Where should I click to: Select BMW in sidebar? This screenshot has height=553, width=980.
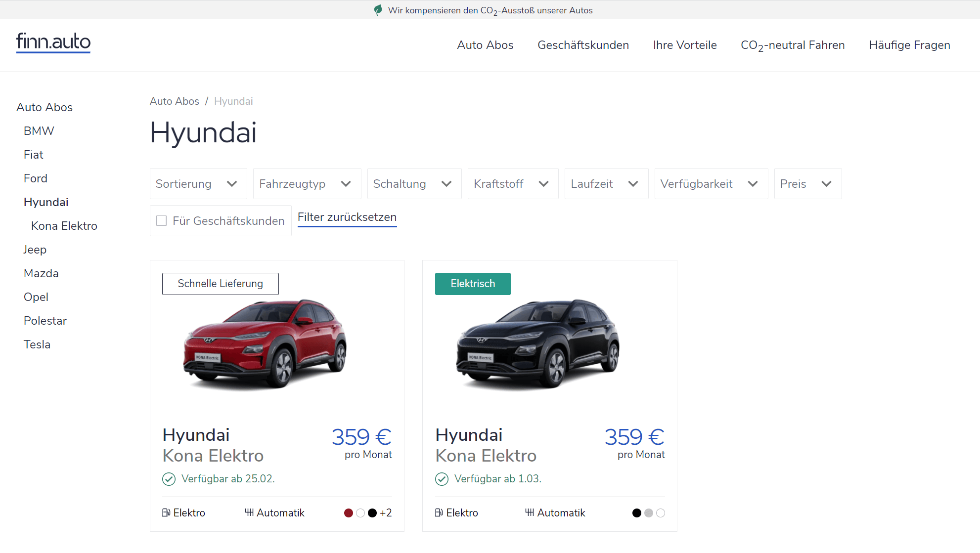pos(39,131)
